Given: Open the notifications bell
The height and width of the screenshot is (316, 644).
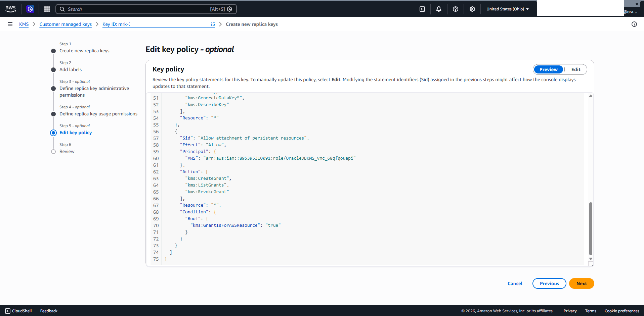Looking at the screenshot, I should click(x=438, y=9).
